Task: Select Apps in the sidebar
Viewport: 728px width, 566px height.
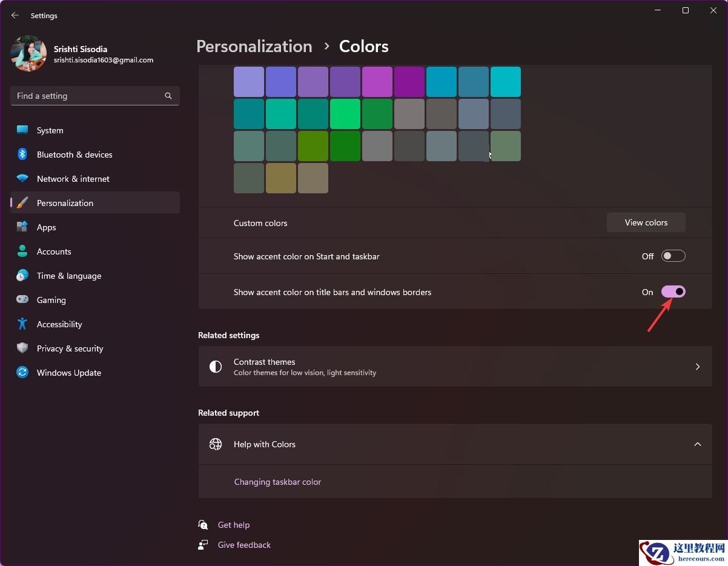Action: [x=95, y=227]
